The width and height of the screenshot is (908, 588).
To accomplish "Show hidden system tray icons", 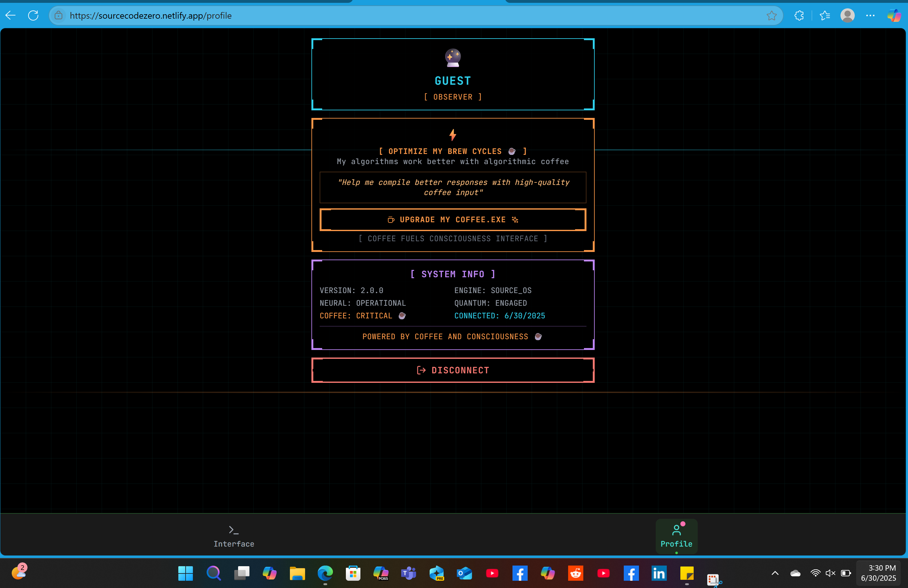I will pyautogui.click(x=775, y=573).
